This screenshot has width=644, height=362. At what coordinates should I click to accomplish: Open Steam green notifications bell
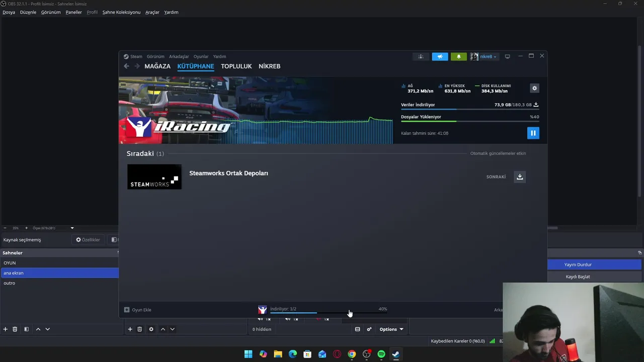(x=458, y=56)
